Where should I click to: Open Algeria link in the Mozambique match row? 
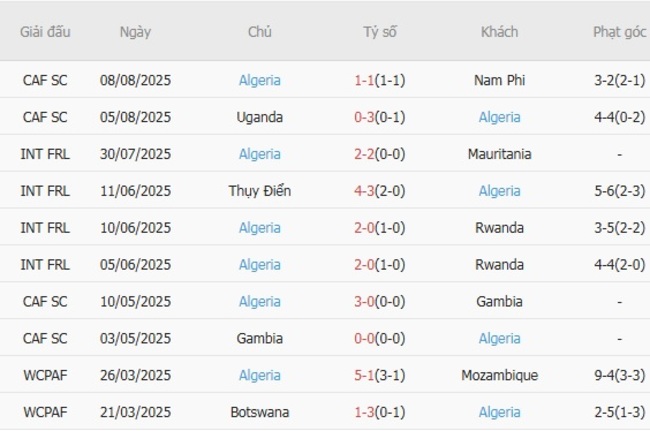[x=260, y=376]
